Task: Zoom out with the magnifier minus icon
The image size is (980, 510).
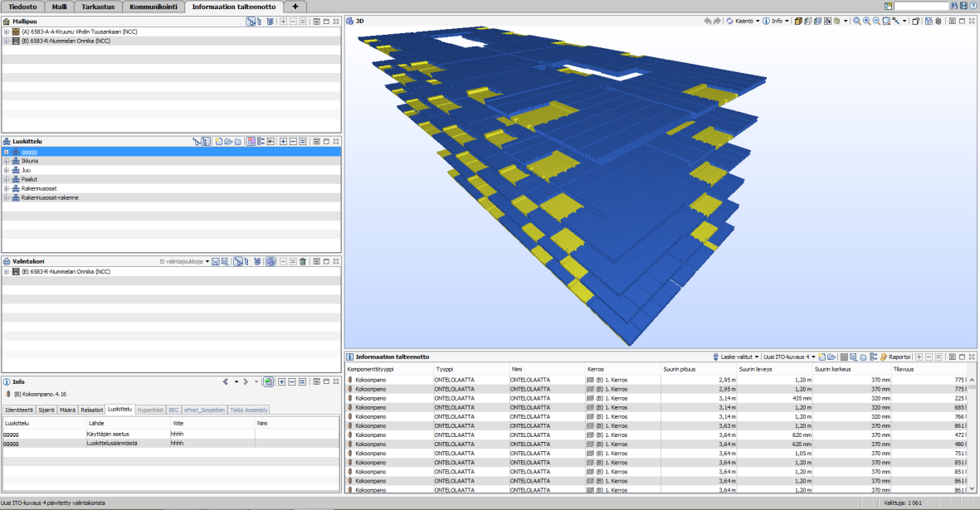Action: click(x=876, y=22)
